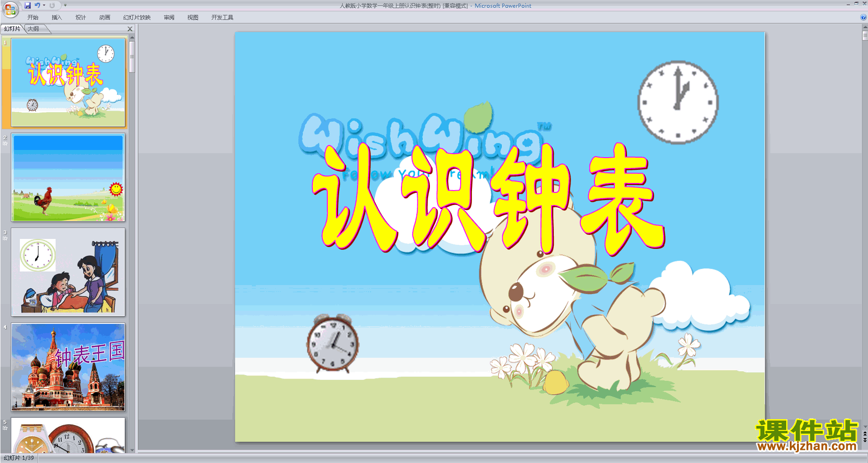The image size is (868, 463).
Task: Go to previous slide double-arrow button
Action: [865, 434]
